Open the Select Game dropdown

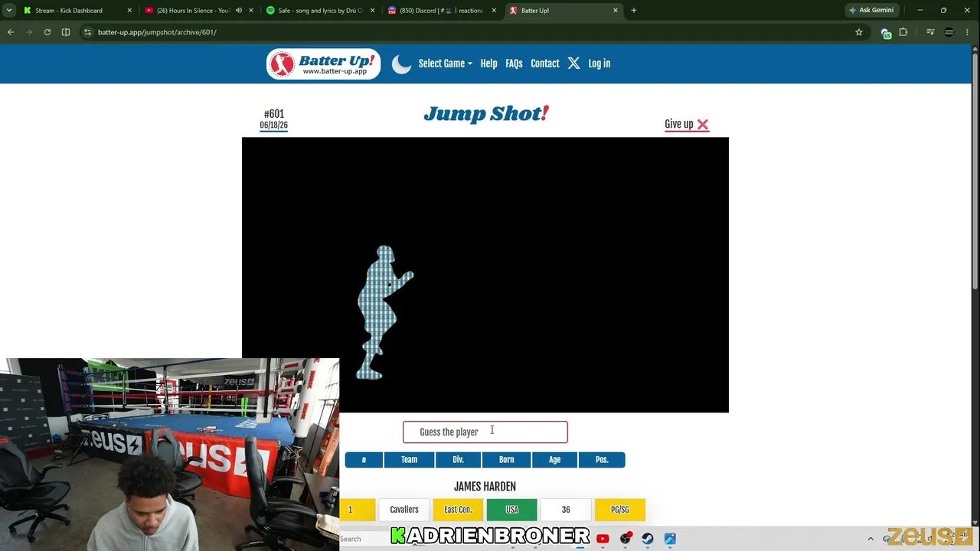click(x=445, y=64)
